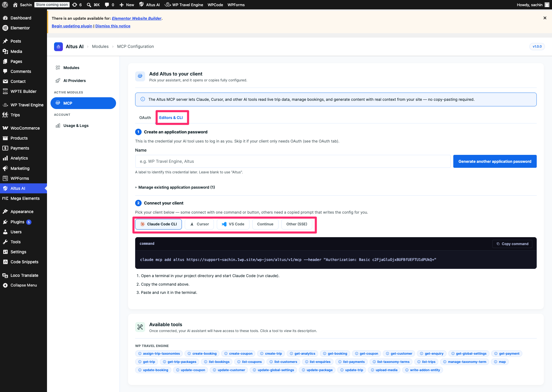Select the Other (SSE) client
Screen dimensions: 552x392
297,224
